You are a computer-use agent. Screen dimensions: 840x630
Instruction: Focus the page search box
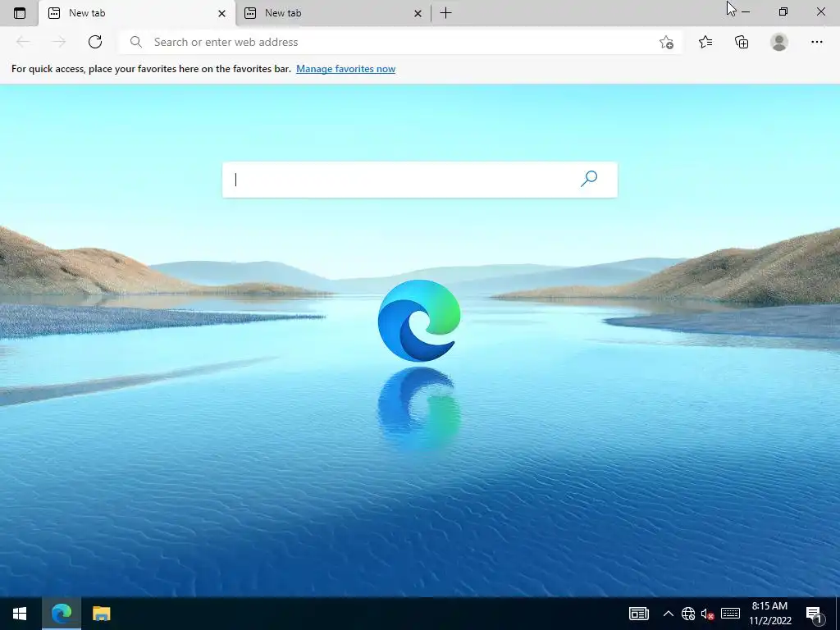pyautogui.click(x=419, y=180)
